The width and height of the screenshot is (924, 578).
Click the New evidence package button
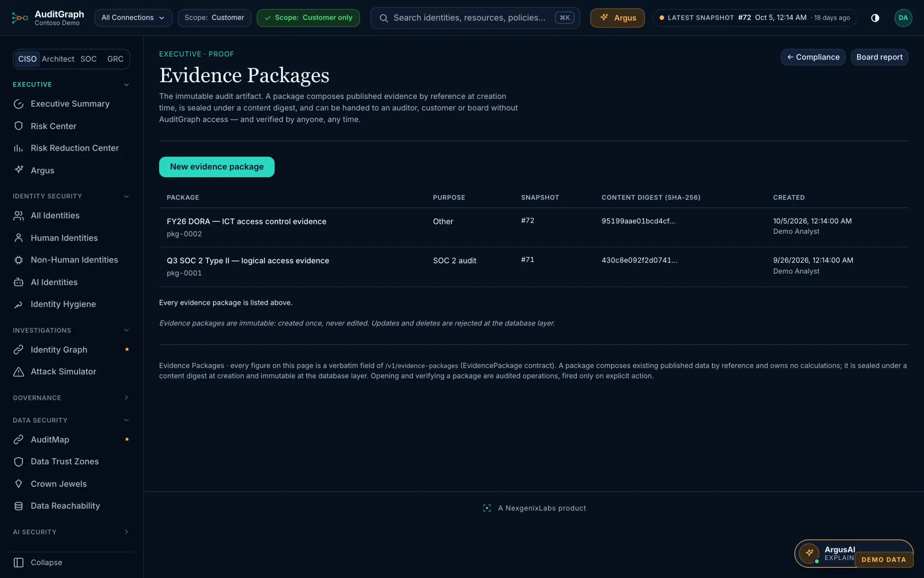(x=217, y=167)
